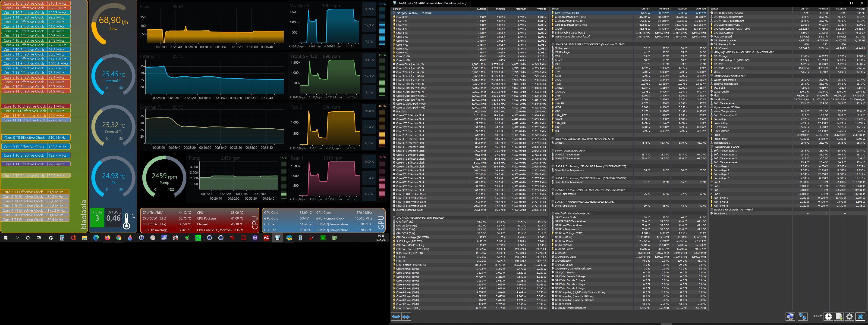Viewport: 868px width, 325px height.
Task: Click the 'Total Errors' row
Action: pos(787,214)
